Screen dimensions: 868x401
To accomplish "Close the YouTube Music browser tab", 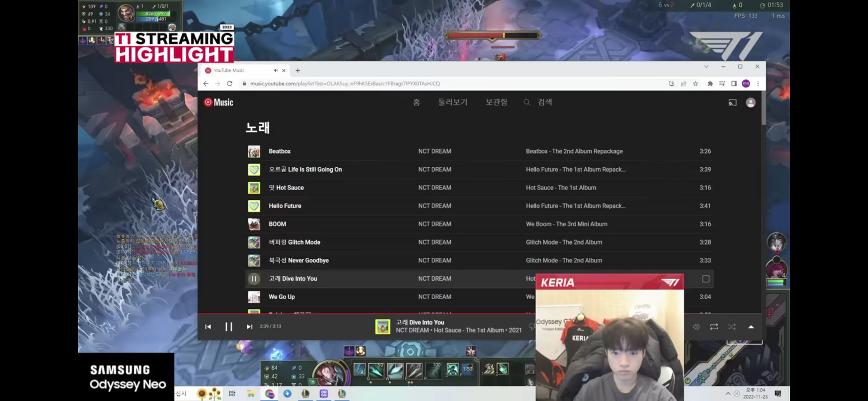I will click(x=284, y=71).
